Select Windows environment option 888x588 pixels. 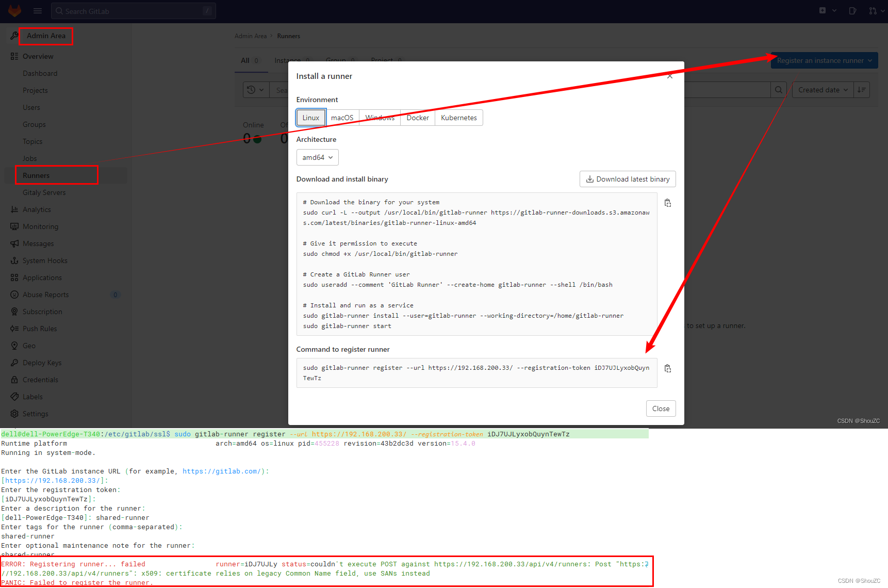click(x=380, y=118)
